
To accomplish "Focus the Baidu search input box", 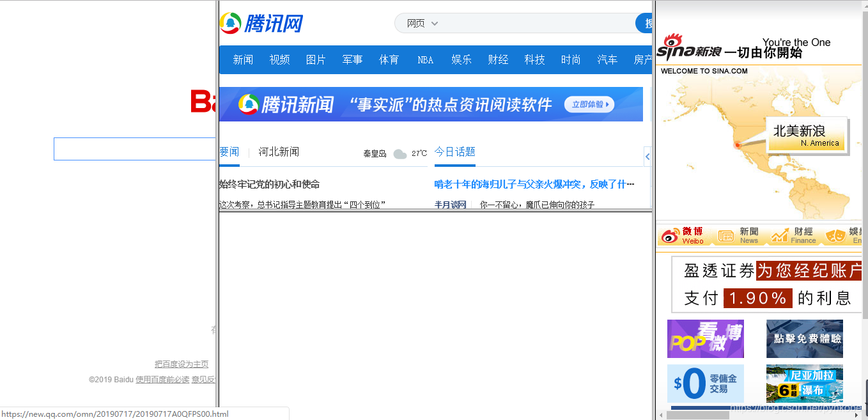I will point(135,149).
